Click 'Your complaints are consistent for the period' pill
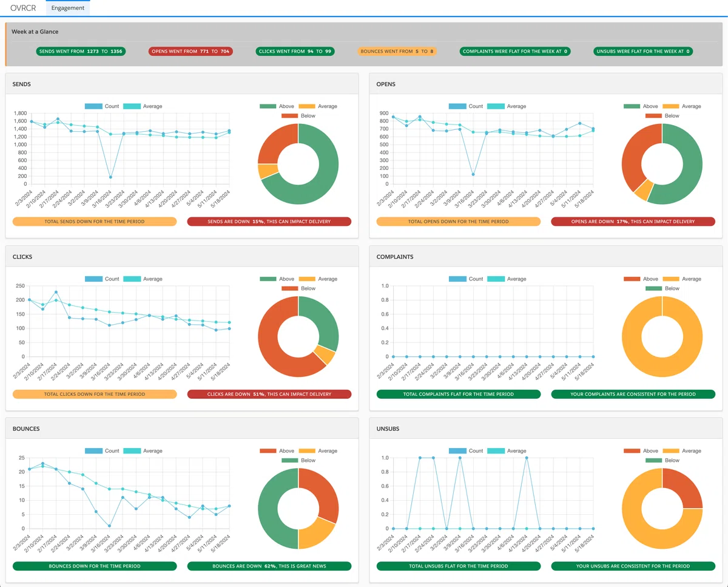728x587 pixels. pyautogui.click(x=633, y=394)
